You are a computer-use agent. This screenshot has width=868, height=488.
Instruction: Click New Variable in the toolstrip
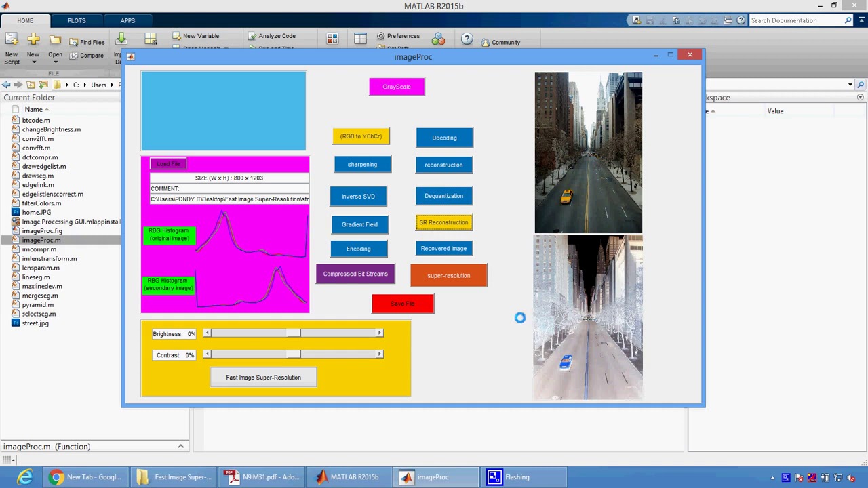[x=195, y=36]
